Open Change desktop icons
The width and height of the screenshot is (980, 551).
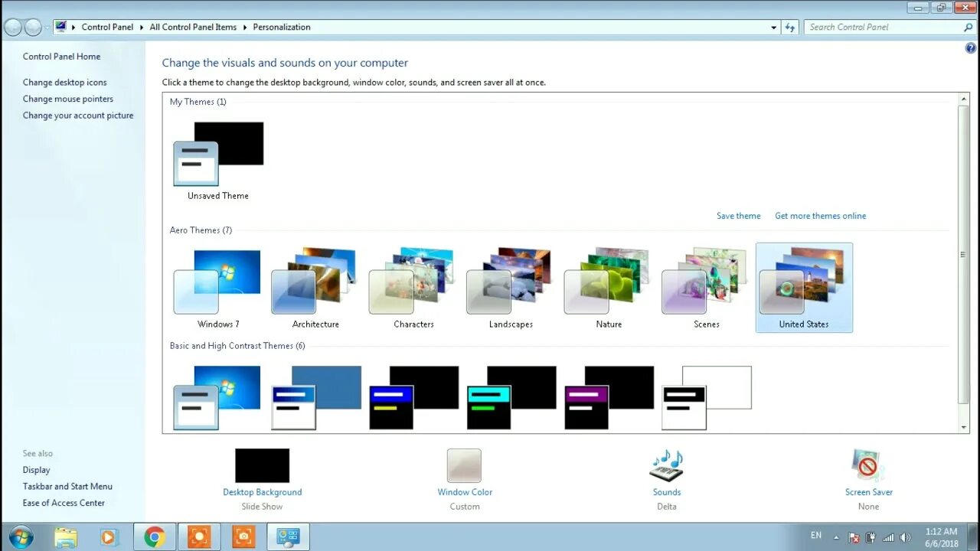(65, 83)
